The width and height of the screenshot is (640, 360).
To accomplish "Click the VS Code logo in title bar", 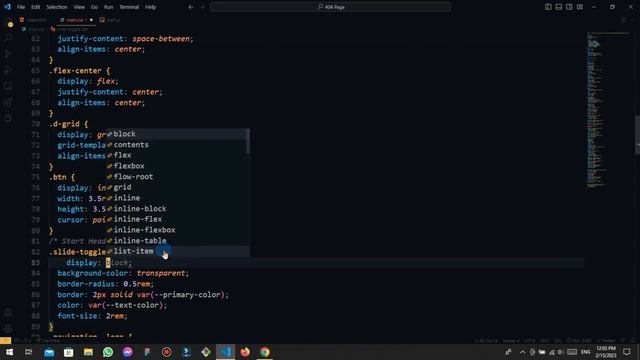I will coord(7,7).
